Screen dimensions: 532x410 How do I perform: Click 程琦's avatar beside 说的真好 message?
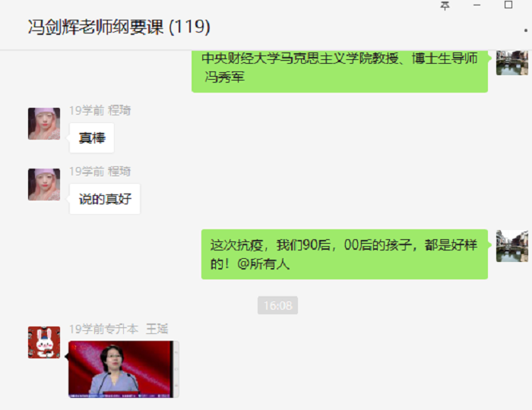44,184
